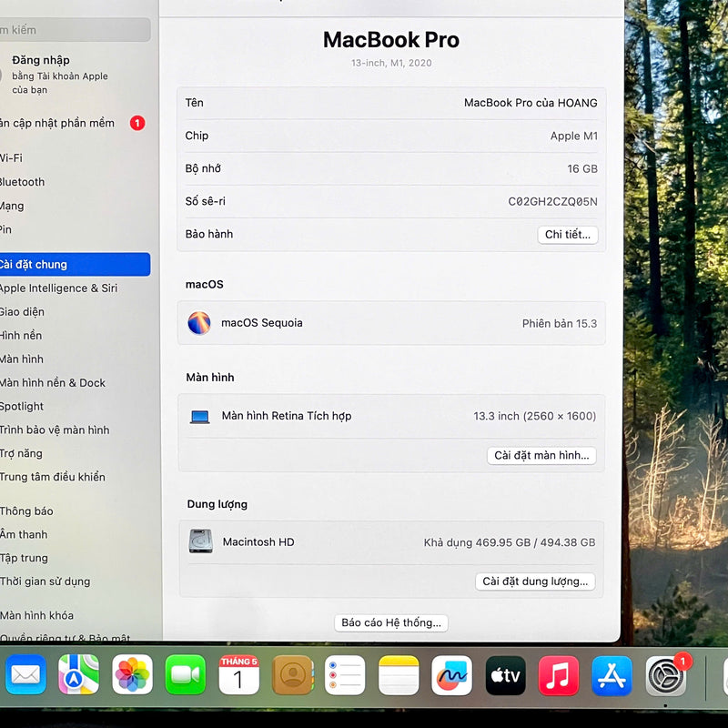The height and width of the screenshot is (728, 728).
Task: Click the 13.3 inch (2560 × 1600) text
Action: 535,416
